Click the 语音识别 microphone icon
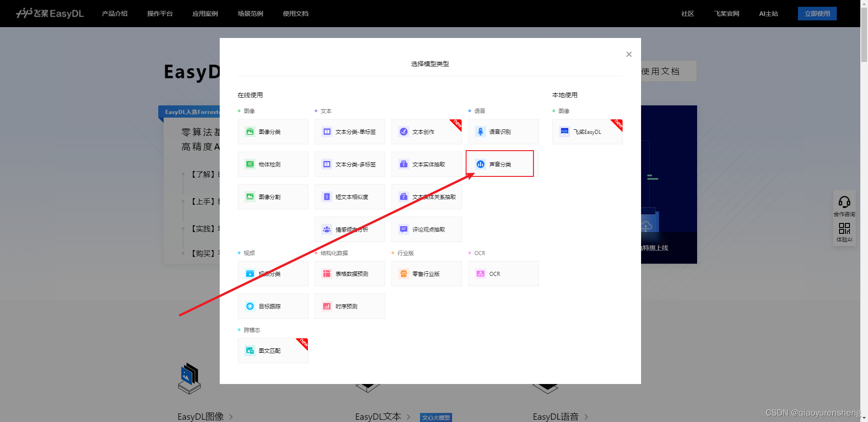The image size is (868, 422). click(481, 132)
